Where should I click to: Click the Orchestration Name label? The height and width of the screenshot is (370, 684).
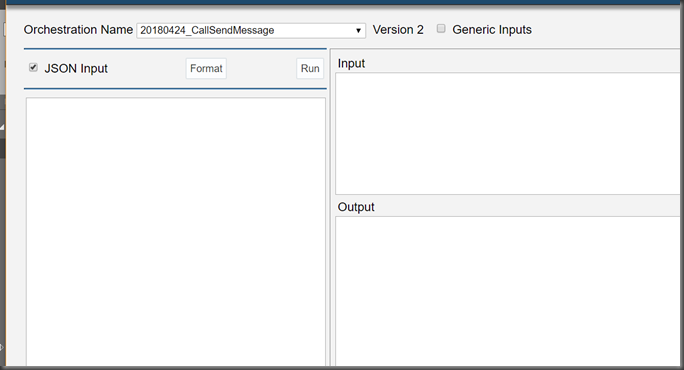pyautogui.click(x=78, y=30)
